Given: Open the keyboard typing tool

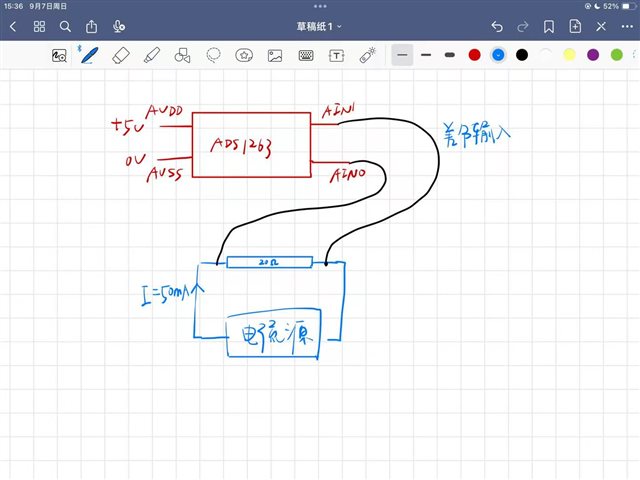Looking at the screenshot, I should [x=306, y=55].
